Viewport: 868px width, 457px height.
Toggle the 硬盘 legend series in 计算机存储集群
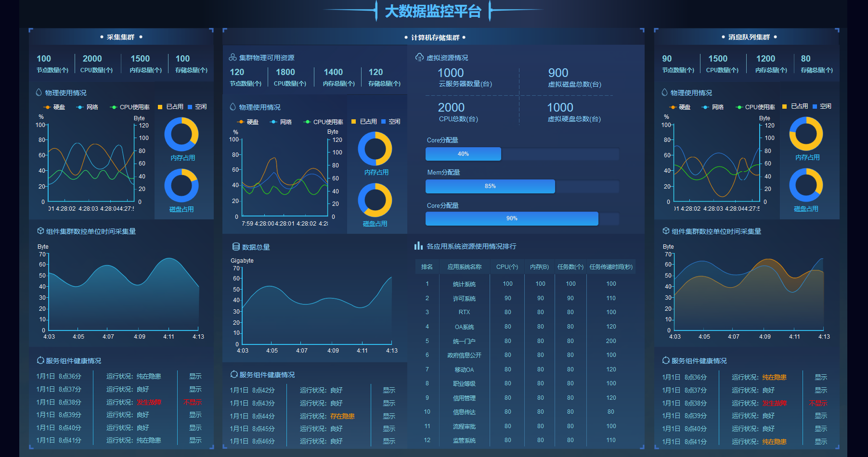tap(247, 122)
